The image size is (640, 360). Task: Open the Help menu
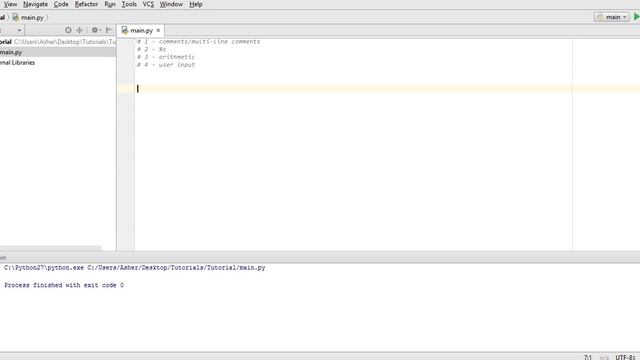point(196,4)
